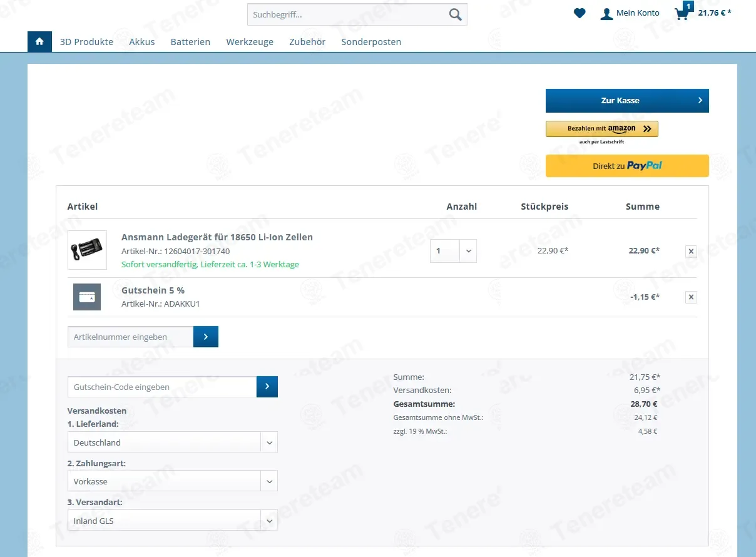This screenshot has width=756, height=557.
Task: Click the search magnifier icon
Action: pos(455,14)
